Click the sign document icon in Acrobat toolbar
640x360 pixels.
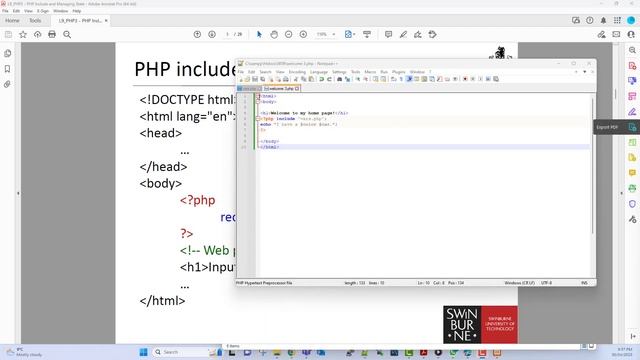pyautogui.click(x=418, y=35)
